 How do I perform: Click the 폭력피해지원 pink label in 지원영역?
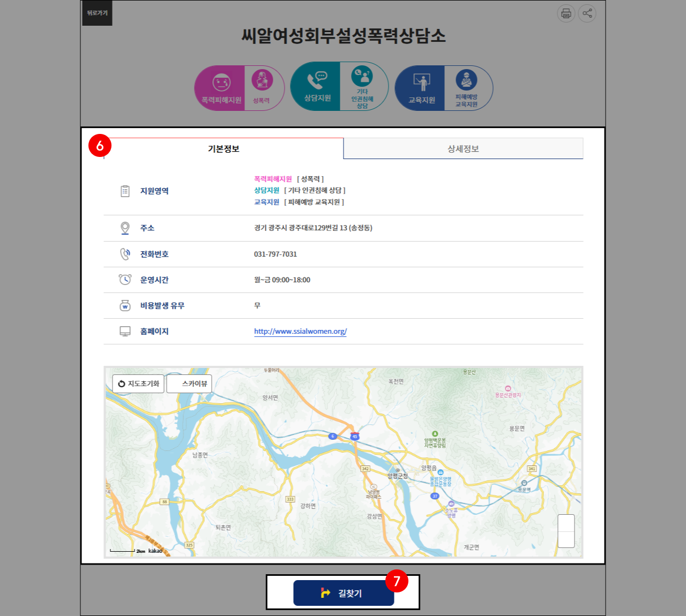273,179
